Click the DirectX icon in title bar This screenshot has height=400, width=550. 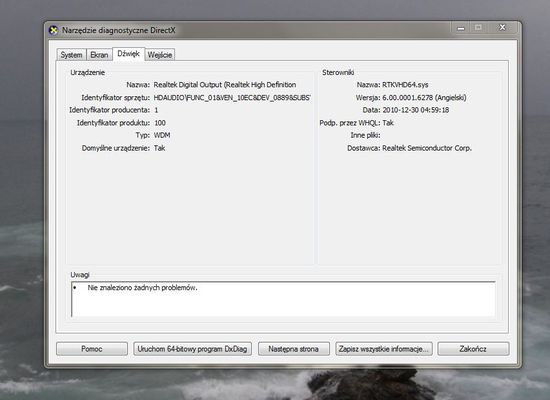[53, 31]
